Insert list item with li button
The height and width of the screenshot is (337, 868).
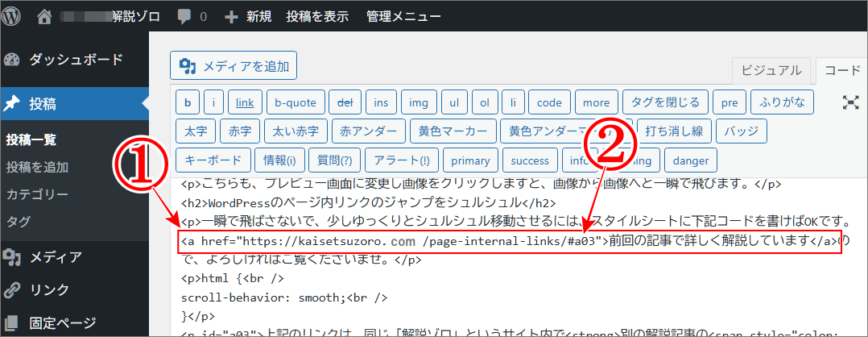coord(513,102)
